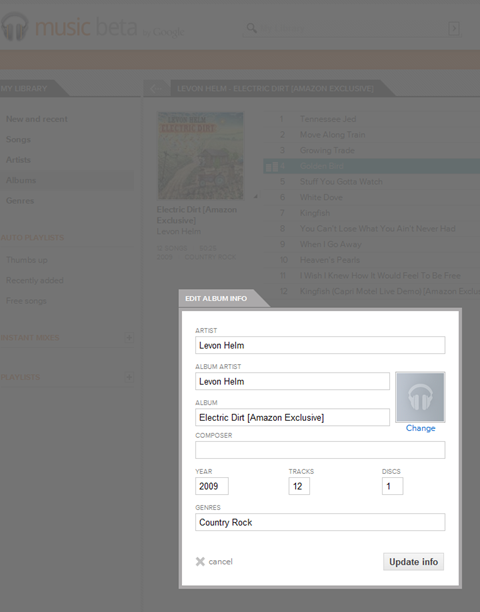Click the Music Beta headphones logo
This screenshot has width=480, height=612.
15,27
